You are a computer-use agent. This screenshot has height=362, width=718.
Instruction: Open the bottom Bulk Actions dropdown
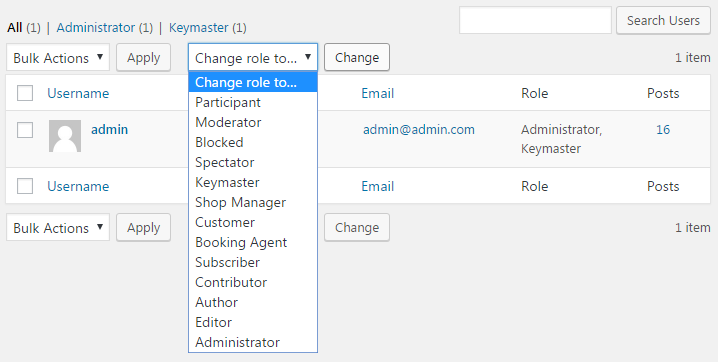click(58, 227)
